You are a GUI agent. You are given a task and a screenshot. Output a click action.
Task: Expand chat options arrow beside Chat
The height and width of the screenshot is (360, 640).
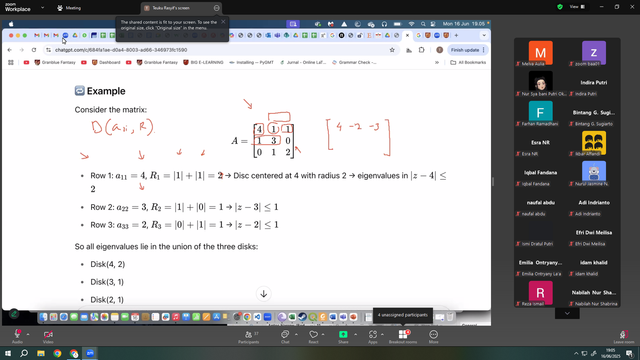point(296,334)
